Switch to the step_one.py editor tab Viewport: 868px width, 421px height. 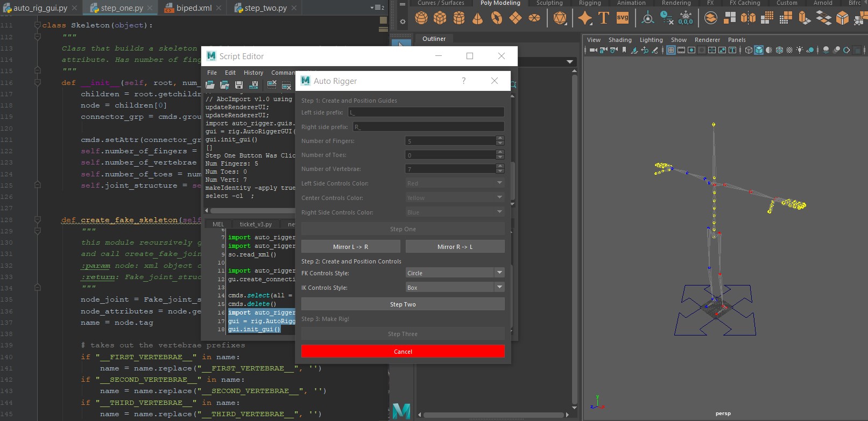(x=117, y=8)
